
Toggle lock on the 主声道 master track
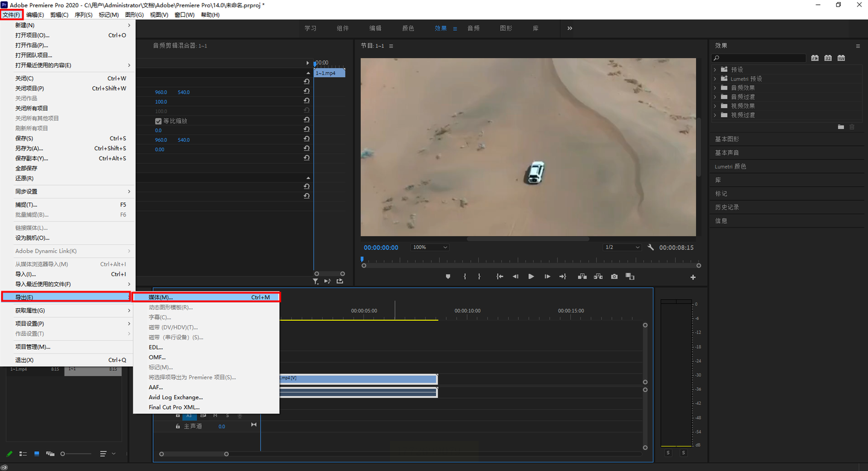click(178, 426)
